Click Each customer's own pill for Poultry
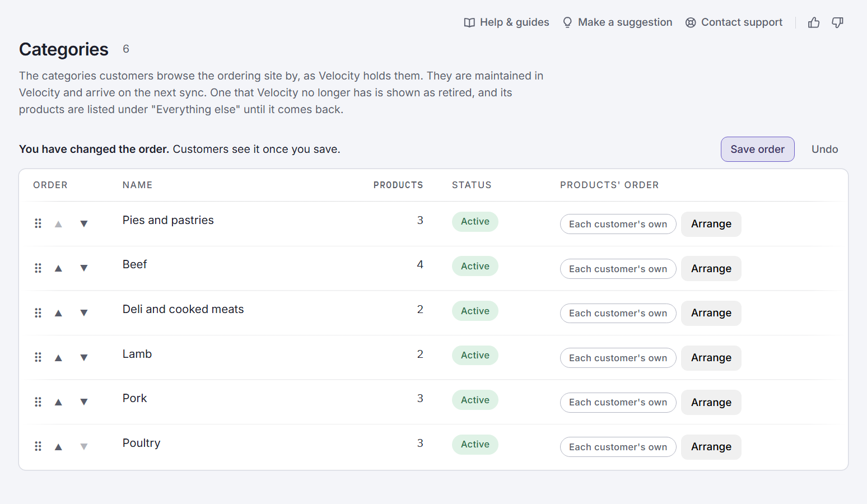867x504 pixels. (618, 447)
